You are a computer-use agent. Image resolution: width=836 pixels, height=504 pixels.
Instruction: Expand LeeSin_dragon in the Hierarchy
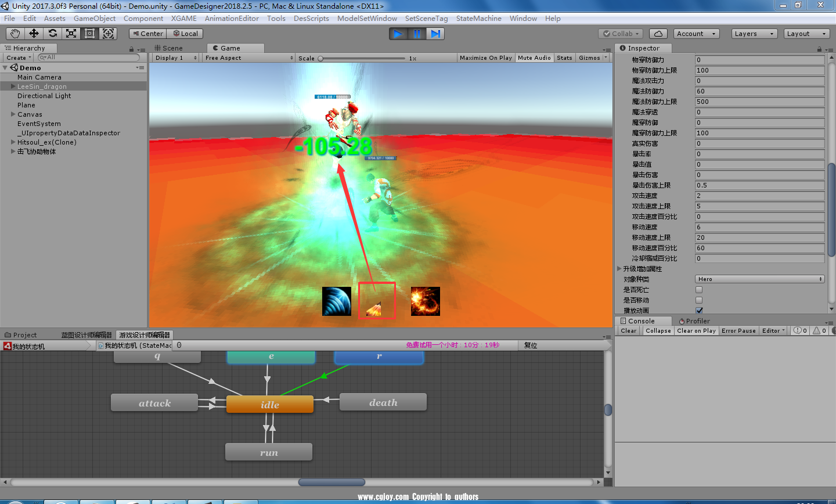(13, 87)
